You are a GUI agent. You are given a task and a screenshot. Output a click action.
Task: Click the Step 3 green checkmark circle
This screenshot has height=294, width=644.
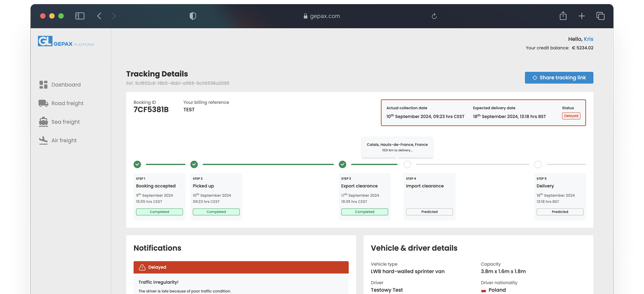coord(343,164)
